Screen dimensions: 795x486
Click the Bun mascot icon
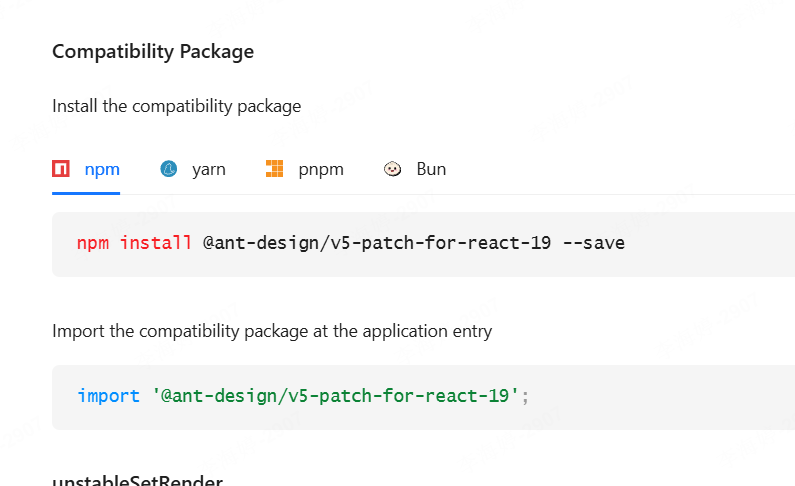coord(392,169)
